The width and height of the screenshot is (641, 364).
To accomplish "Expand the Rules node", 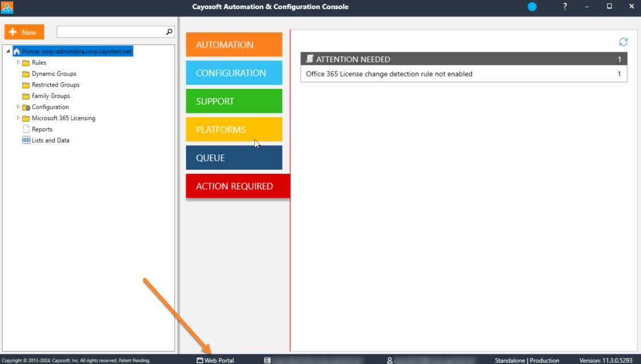I will point(18,62).
